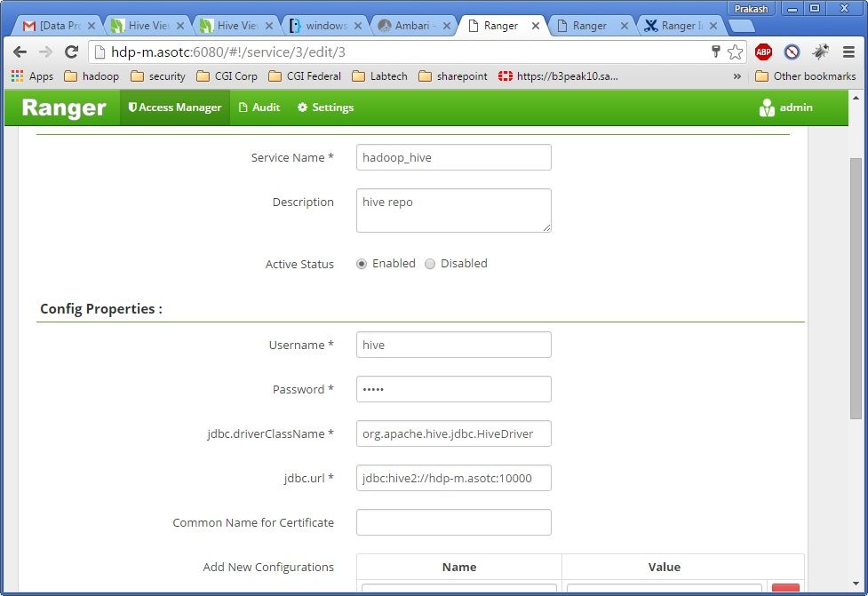Click the Description resize handle
Viewport: 868px width, 596px height.
547,227
